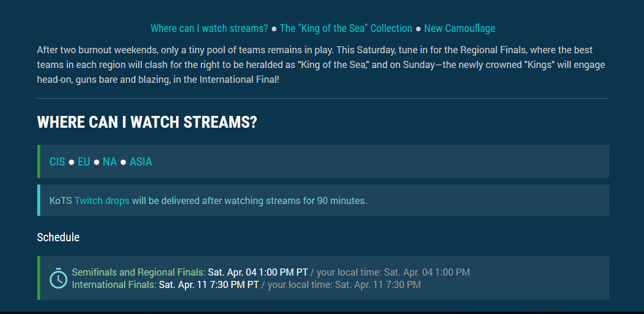Open the NA region stream
Screen dimensions: 644x314
coord(110,161)
